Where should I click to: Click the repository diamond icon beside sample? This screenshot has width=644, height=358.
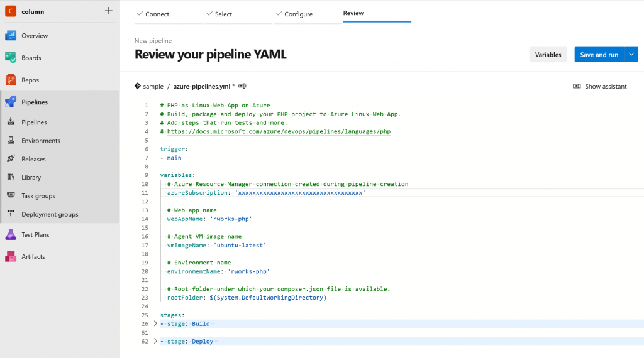coord(138,85)
